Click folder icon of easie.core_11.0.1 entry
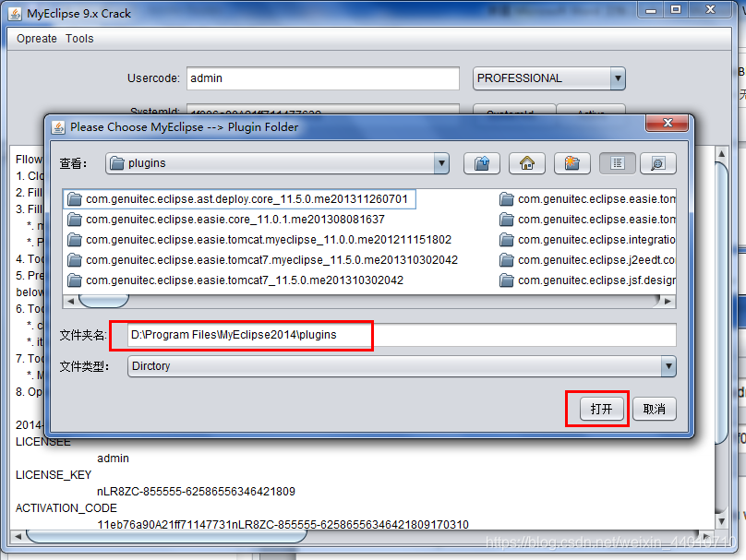Image resolution: width=746 pixels, height=560 pixels. (x=74, y=220)
